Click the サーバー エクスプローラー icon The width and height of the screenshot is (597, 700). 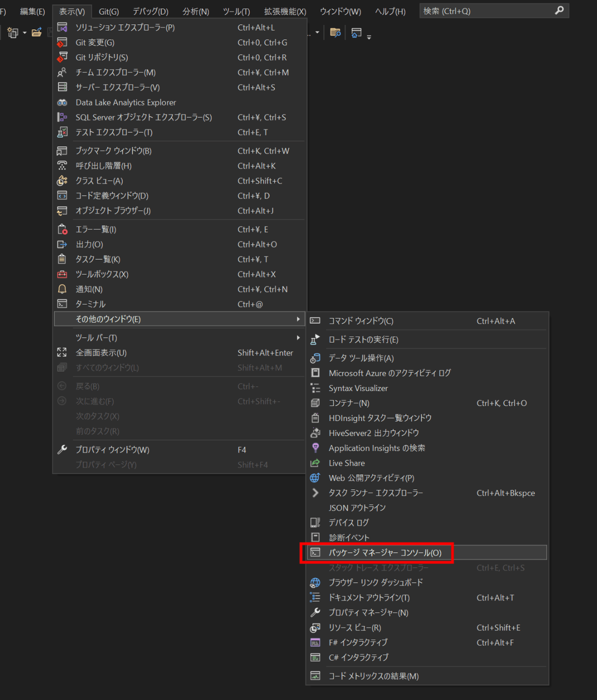click(62, 87)
